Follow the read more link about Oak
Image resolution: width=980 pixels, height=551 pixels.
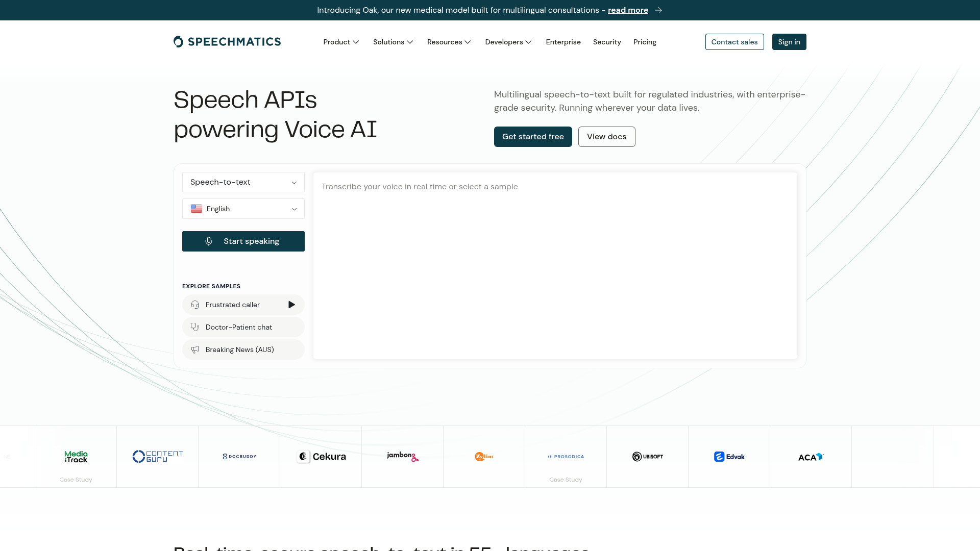pos(628,10)
